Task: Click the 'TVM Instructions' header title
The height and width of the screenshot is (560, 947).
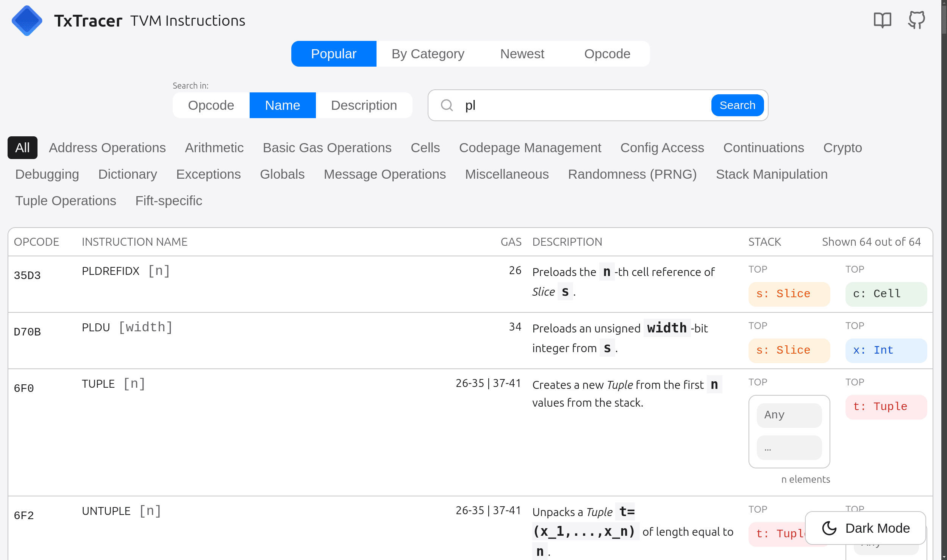Action: click(x=188, y=21)
